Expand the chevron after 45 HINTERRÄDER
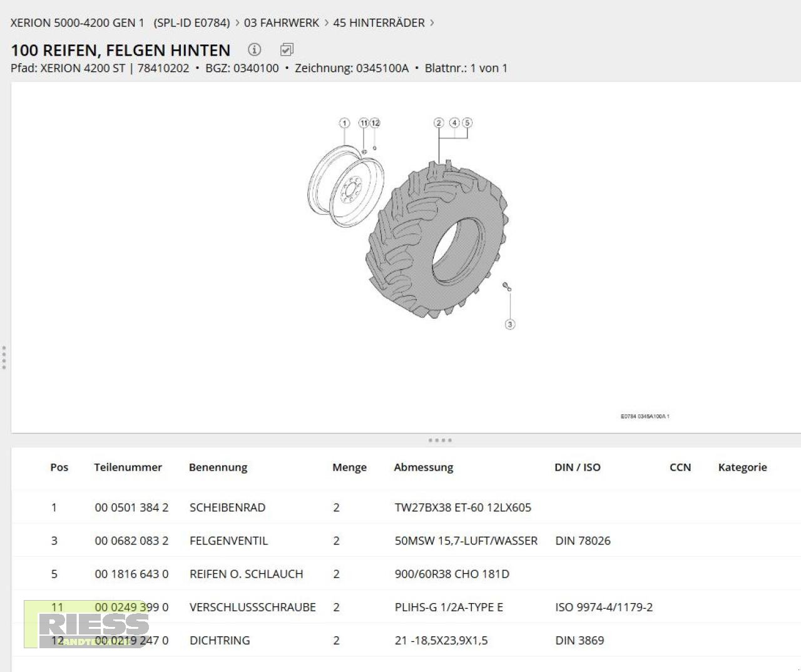The image size is (801, 672). click(432, 23)
